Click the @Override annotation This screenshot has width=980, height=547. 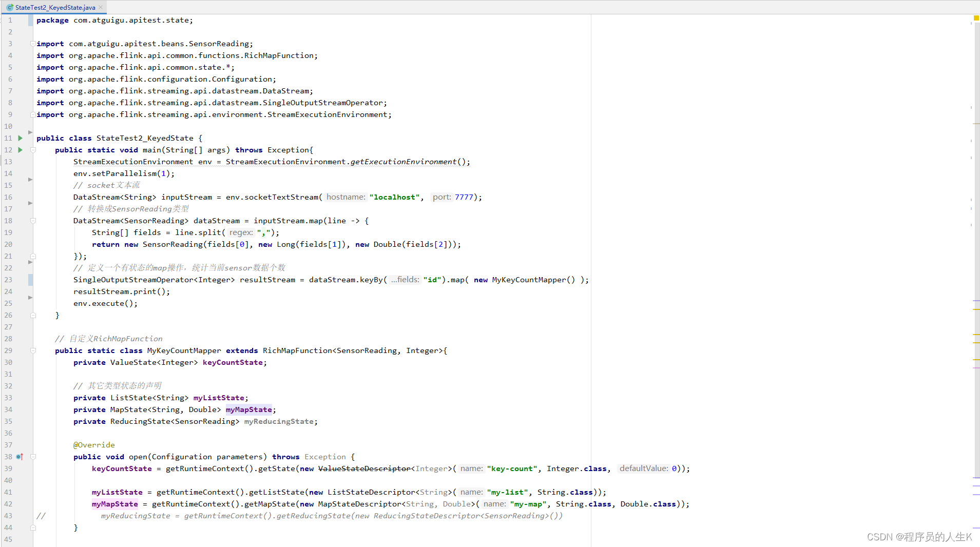point(94,445)
